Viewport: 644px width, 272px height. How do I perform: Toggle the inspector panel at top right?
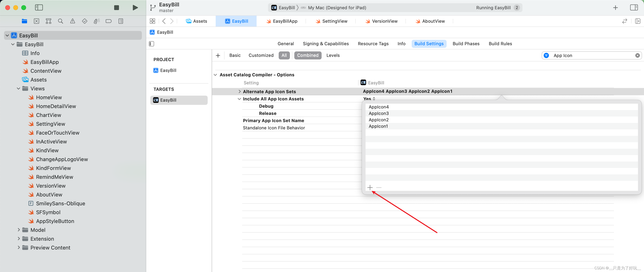(634, 7)
